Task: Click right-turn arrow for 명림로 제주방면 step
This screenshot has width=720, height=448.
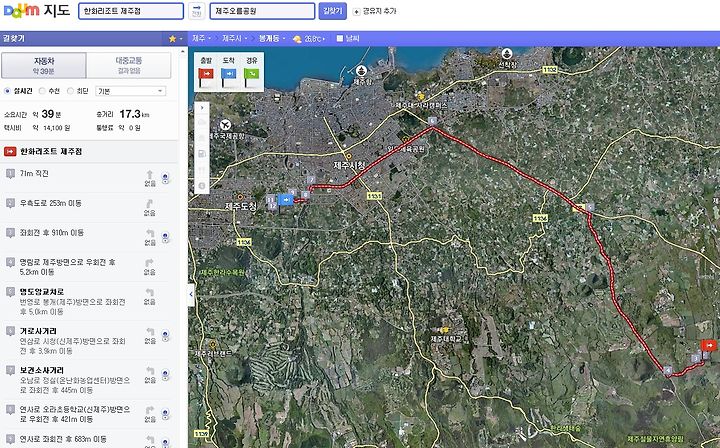Action: pyautogui.click(x=150, y=263)
